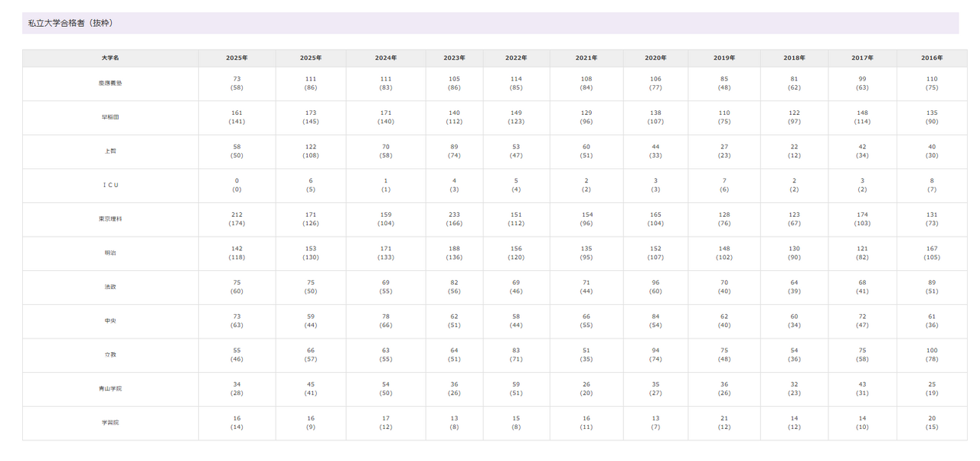
Task: Click 上智 cell reading 122 (108)
Action: click(x=310, y=152)
